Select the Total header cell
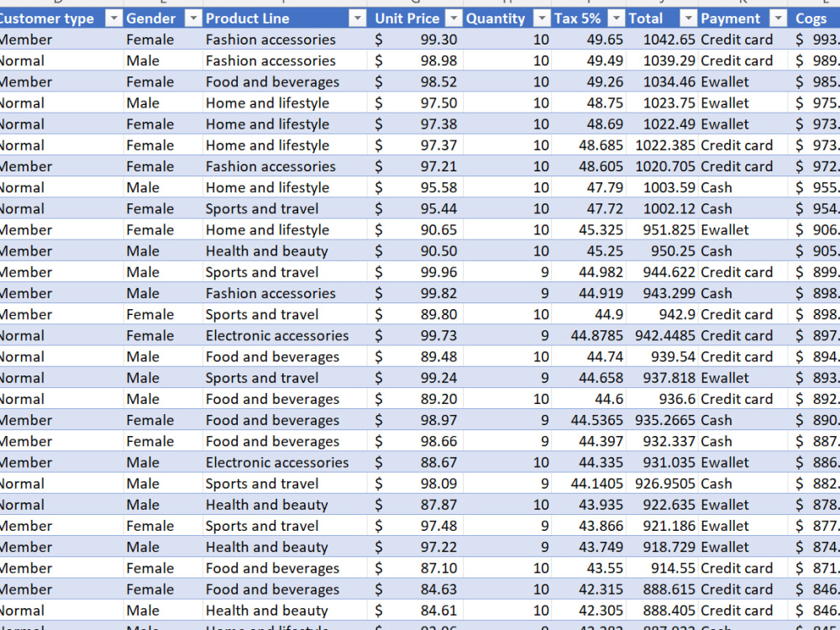 [662, 18]
